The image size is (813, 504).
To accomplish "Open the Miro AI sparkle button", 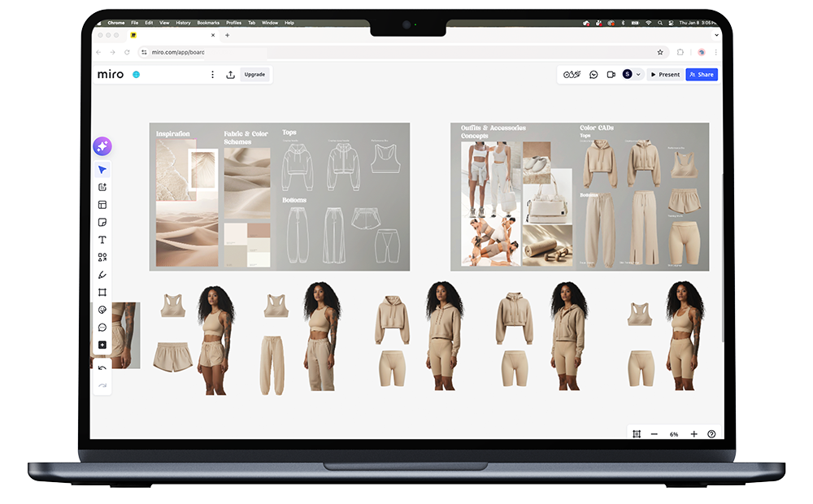I will (x=102, y=146).
